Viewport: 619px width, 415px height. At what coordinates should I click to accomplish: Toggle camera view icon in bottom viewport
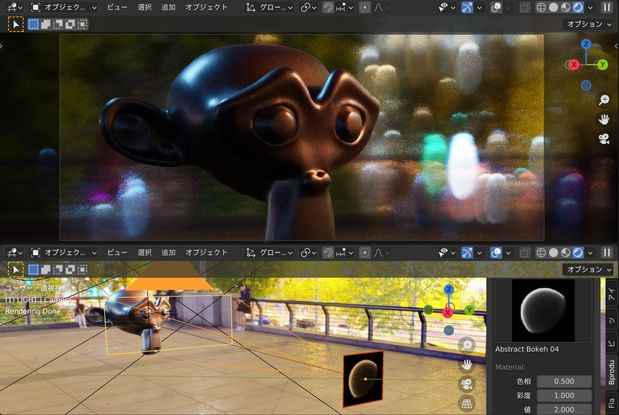pyautogui.click(x=467, y=384)
